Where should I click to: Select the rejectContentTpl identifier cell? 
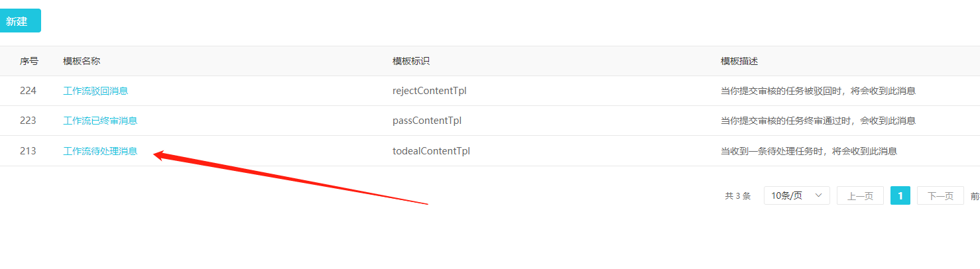(x=430, y=91)
